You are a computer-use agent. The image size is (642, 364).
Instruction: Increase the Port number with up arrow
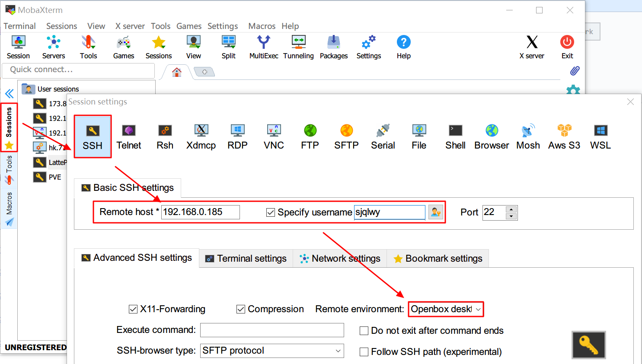pyautogui.click(x=511, y=209)
